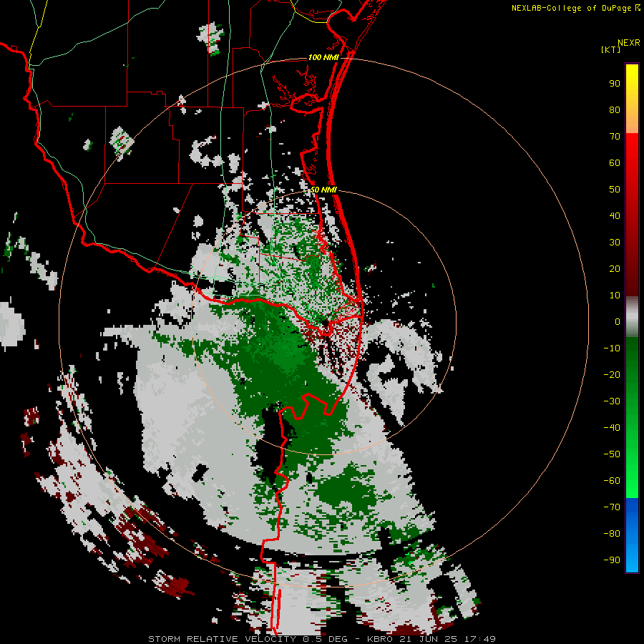Click the -80 value on the velocity scale
This screenshot has width=644, height=644.
(612, 534)
